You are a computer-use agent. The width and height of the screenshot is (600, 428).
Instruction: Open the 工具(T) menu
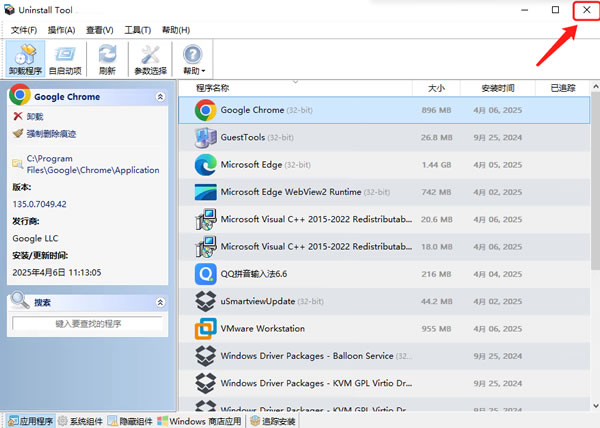pyautogui.click(x=138, y=30)
